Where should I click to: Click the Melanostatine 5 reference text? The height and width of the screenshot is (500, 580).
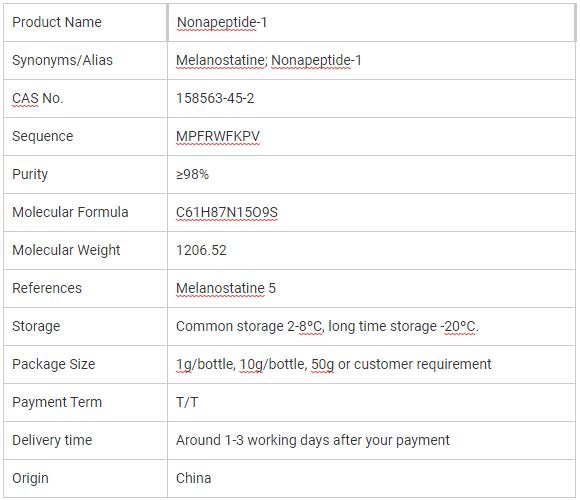coord(226,288)
